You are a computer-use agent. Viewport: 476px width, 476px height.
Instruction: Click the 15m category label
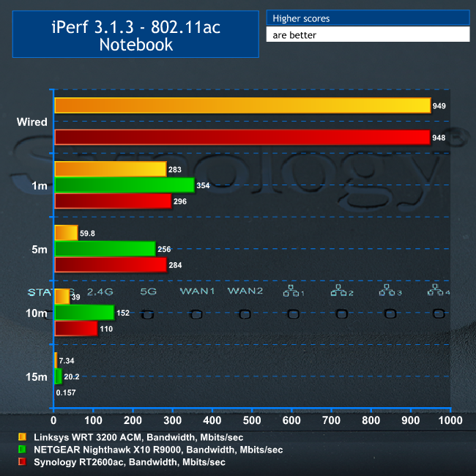(x=36, y=376)
